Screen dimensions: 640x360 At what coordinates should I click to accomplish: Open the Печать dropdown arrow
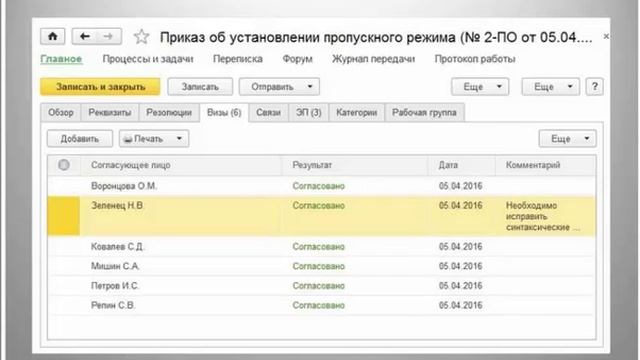click(x=179, y=139)
